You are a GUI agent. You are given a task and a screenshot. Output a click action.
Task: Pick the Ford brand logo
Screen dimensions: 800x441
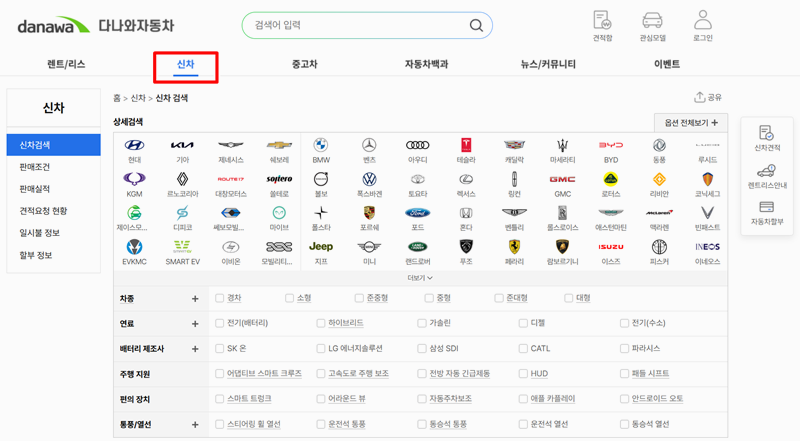click(x=417, y=213)
